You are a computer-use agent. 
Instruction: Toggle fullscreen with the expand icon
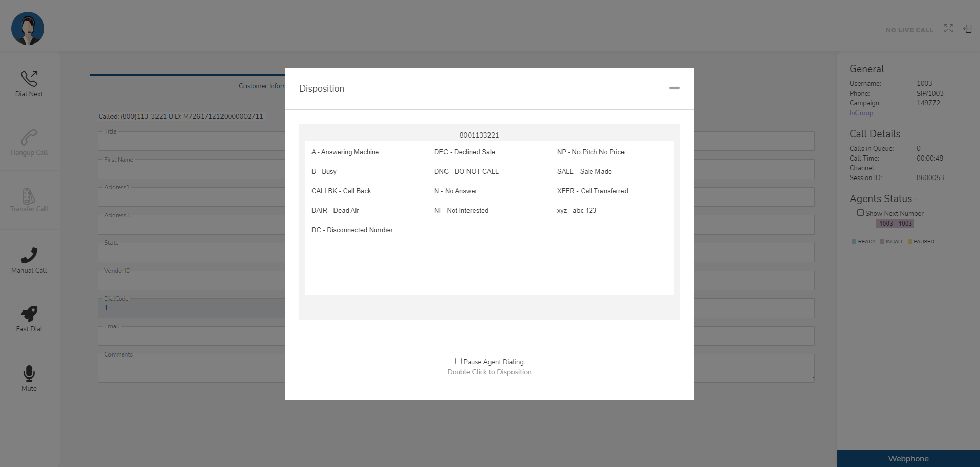click(x=948, y=29)
